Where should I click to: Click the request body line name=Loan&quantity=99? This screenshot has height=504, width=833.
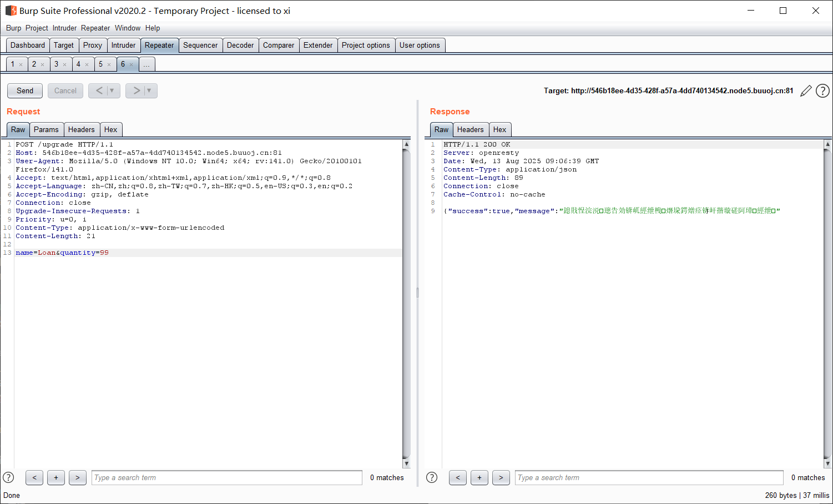coord(62,253)
